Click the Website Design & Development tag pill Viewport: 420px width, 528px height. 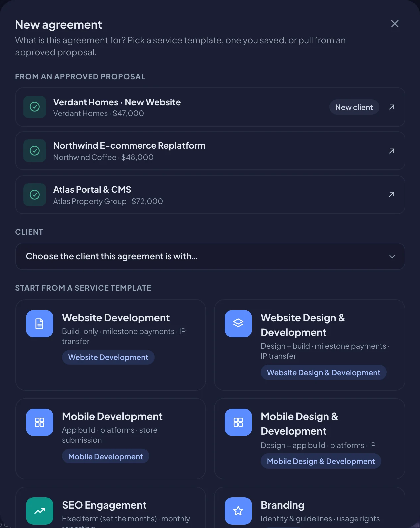323,373
